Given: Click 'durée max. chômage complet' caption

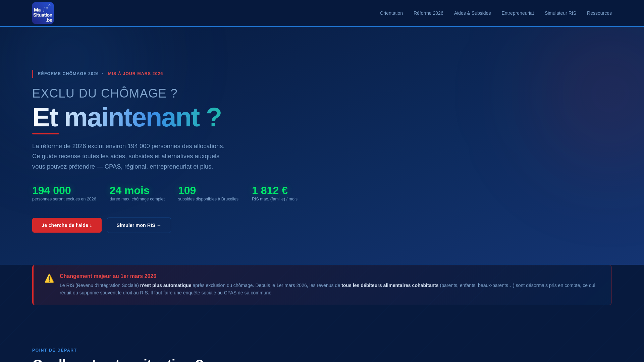Looking at the screenshot, I should point(137,199).
